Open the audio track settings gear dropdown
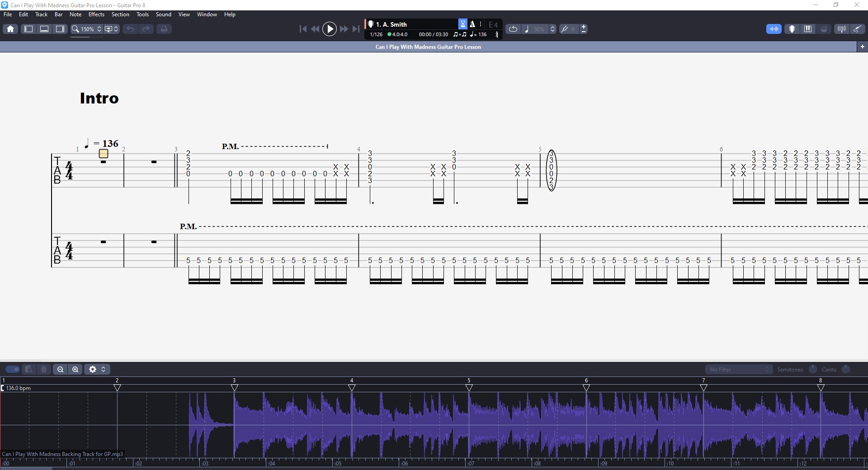This screenshot has height=470, width=868. (97, 369)
